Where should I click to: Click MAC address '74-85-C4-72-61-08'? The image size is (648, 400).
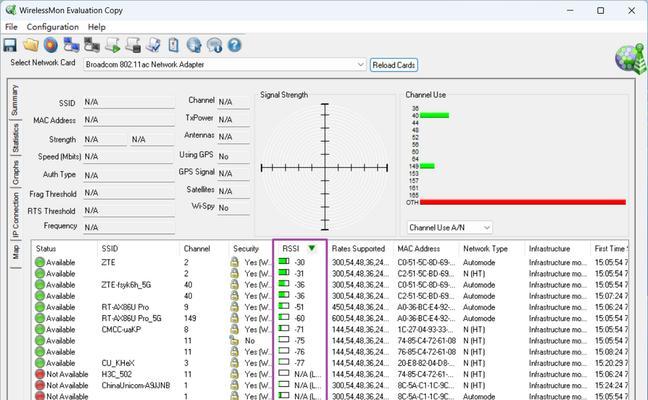426,340
